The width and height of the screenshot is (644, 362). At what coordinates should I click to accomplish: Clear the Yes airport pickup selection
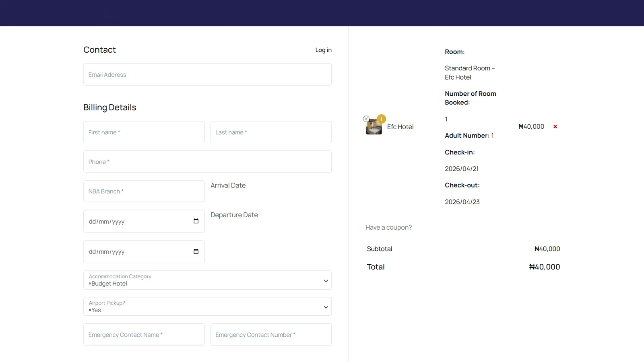[x=90, y=311]
